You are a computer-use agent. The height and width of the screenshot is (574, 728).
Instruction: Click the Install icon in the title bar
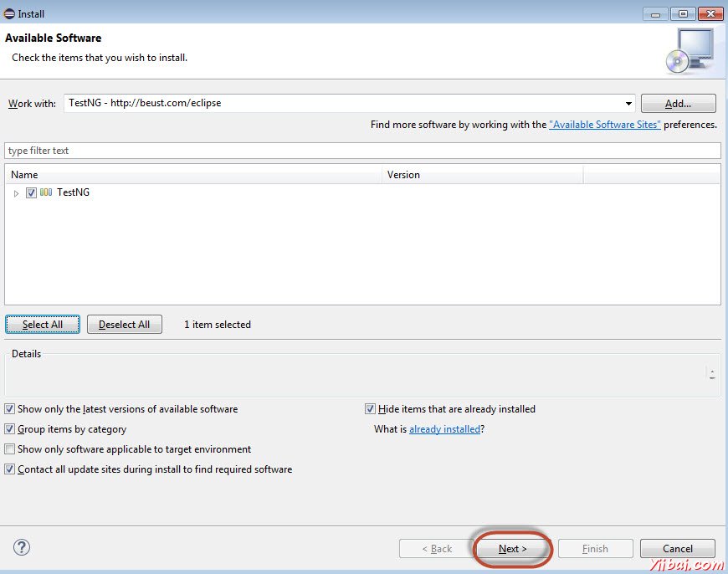click(x=8, y=13)
